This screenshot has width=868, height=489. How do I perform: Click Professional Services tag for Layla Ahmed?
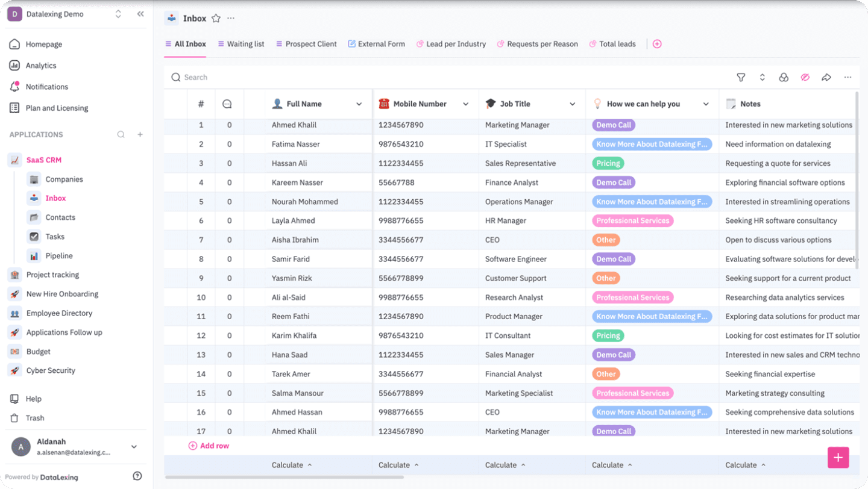tap(632, 221)
